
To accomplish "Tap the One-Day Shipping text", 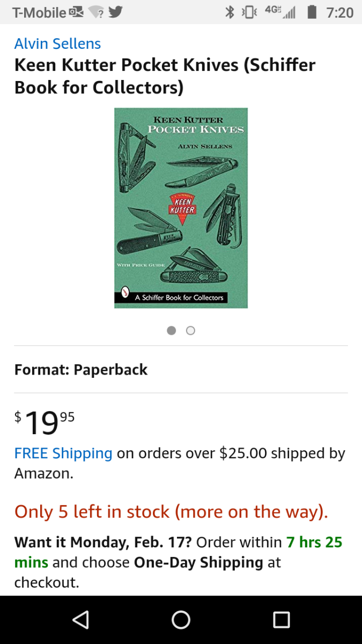I will click(x=198, y=562).
